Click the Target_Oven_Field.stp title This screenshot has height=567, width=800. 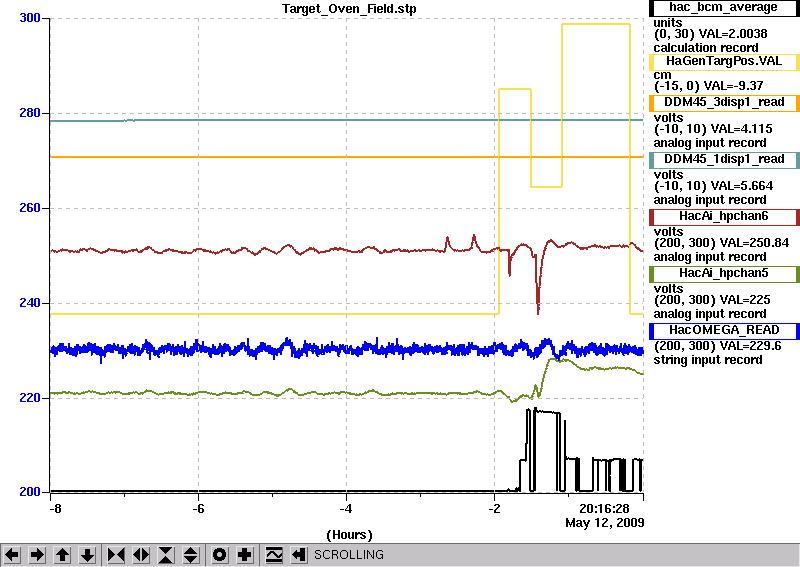(349, 9)
